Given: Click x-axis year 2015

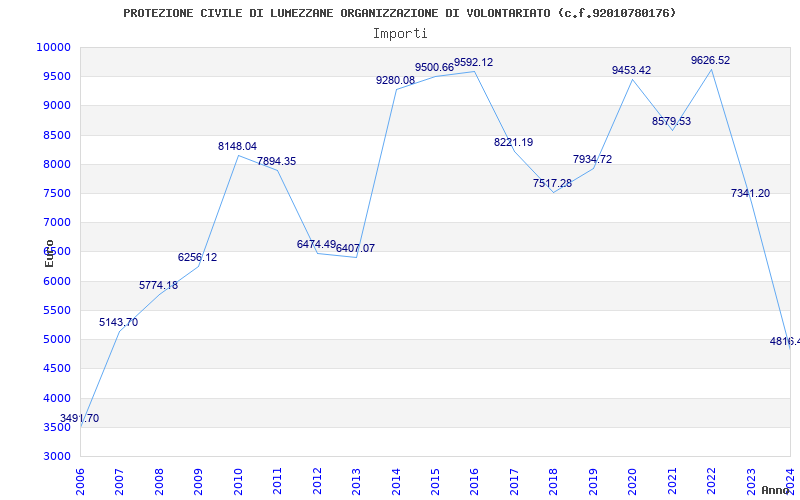Looking at the screenshot, I should coord(435,482).
